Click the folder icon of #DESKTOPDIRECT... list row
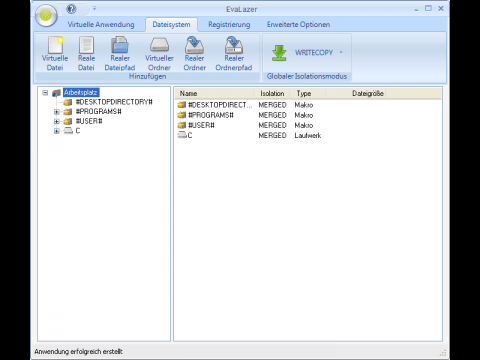 point(182,105)
